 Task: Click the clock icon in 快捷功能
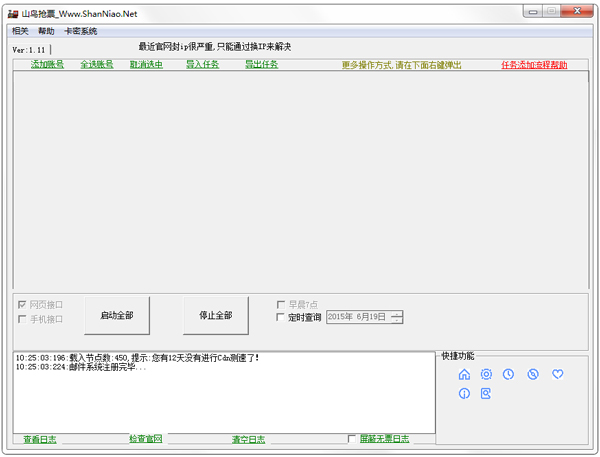tap(508, 374)
